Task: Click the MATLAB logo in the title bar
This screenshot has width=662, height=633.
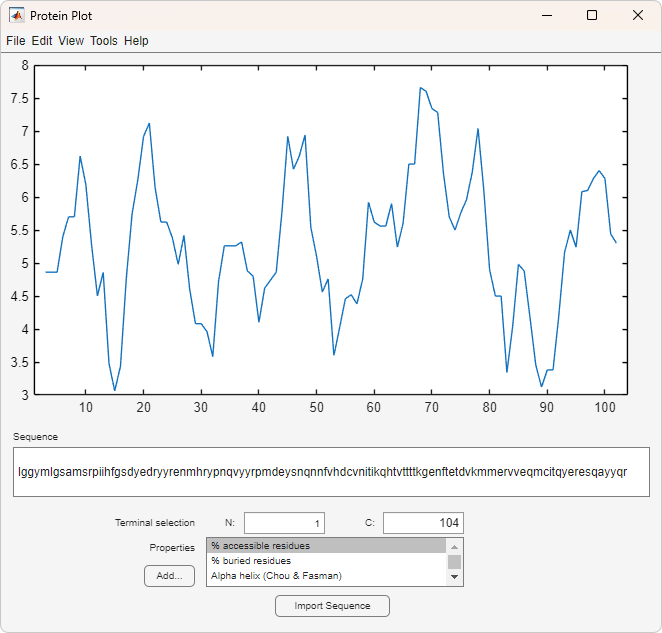Action: tap(17, 16)
